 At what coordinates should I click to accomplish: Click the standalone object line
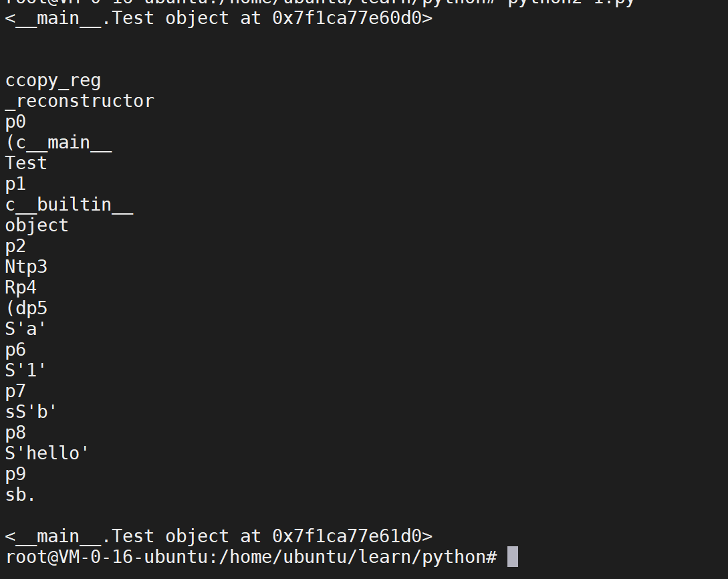pyautogui.click(x=37, y=225)
